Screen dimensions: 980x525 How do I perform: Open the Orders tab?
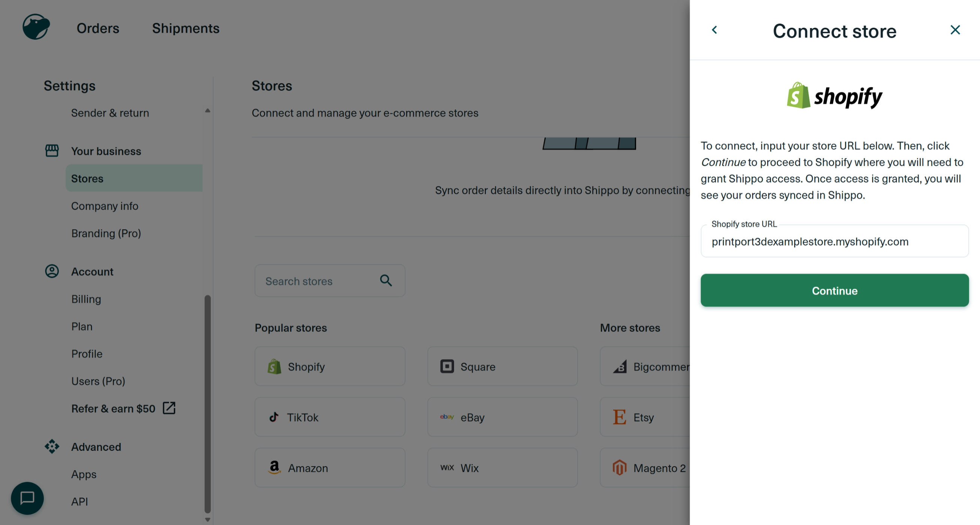(98, 28)
